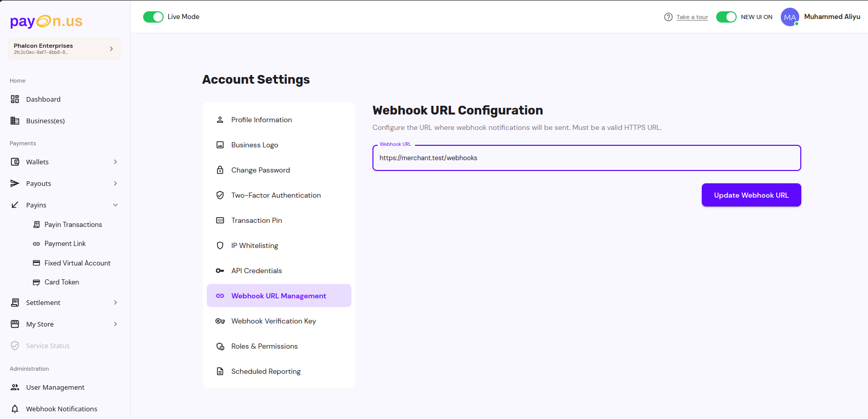Viewport: 868px width, 419px height.
Task: Click the help question-mark icon
Action: (x=668, y=17)
